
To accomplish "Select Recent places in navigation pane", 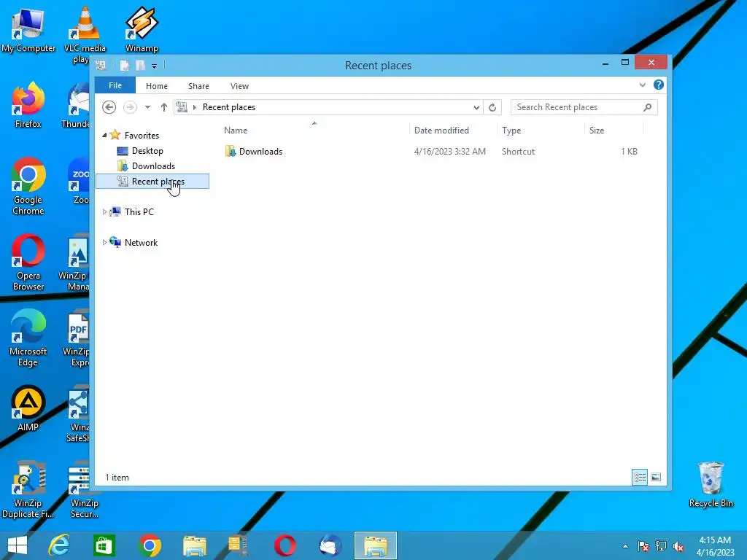I will pos(152,182).
